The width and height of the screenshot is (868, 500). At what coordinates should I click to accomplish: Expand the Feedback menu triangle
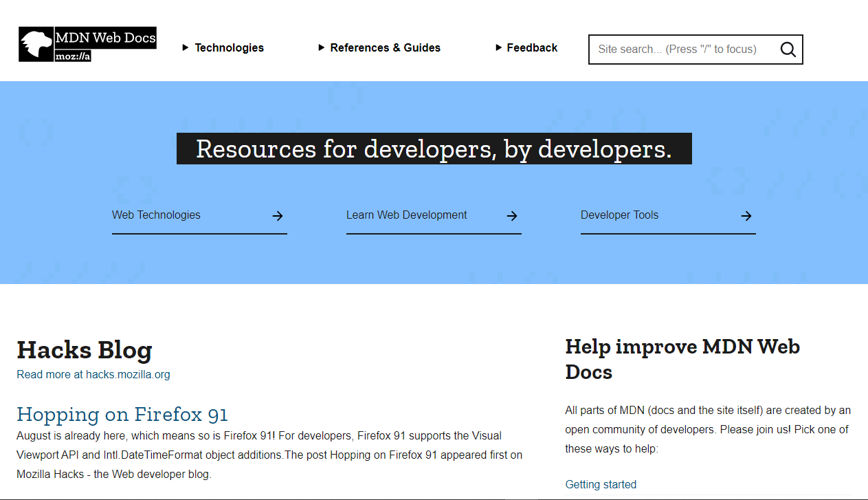pyautogui.click(x=498, y=47)
